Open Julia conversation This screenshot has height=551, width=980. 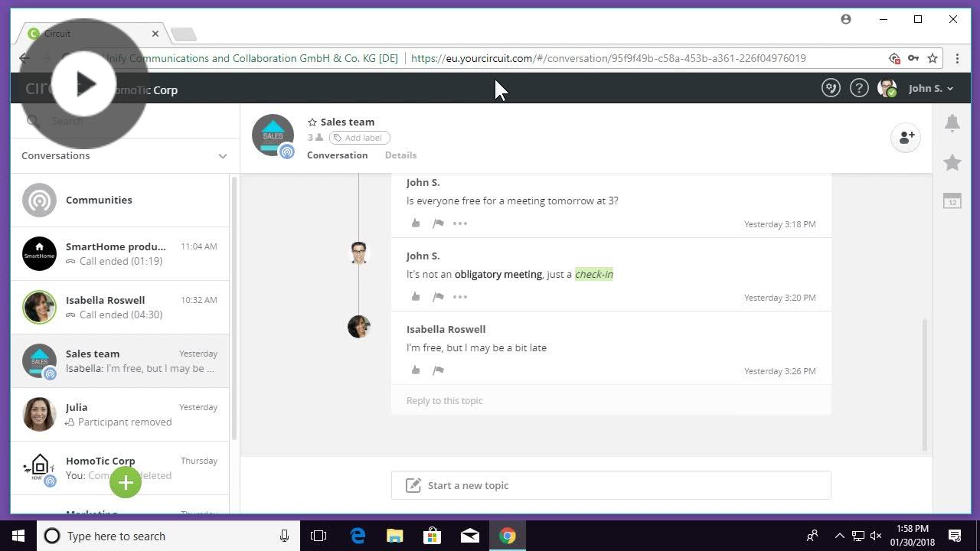(119, 414)
